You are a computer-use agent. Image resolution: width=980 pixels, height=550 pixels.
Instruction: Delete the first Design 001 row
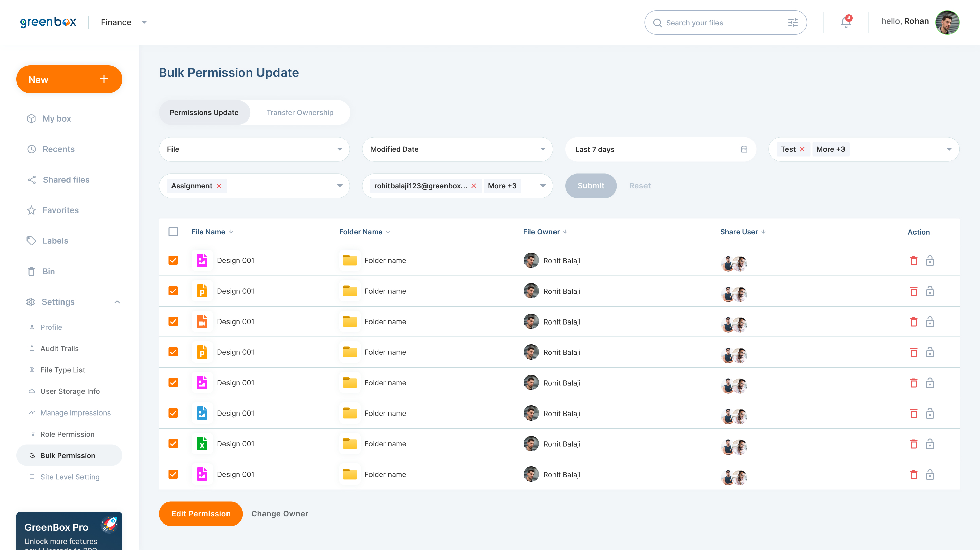coord(913,260)
